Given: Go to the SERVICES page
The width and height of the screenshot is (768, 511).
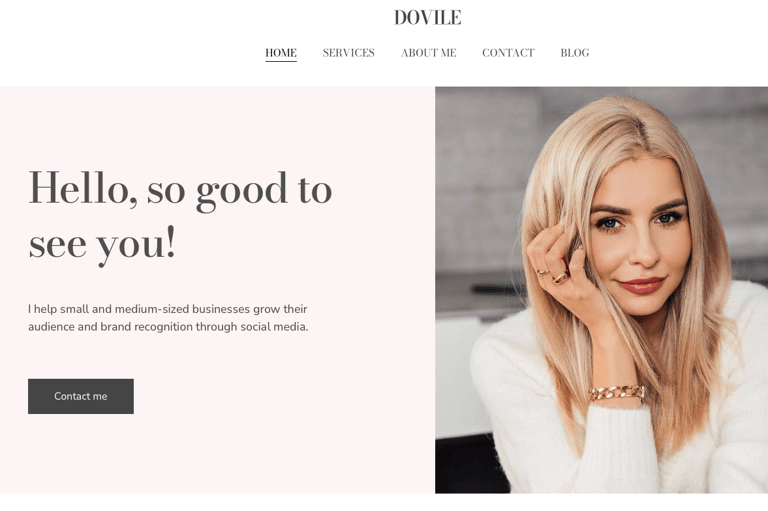Looking at the screenshot, I should pos(348,52).
